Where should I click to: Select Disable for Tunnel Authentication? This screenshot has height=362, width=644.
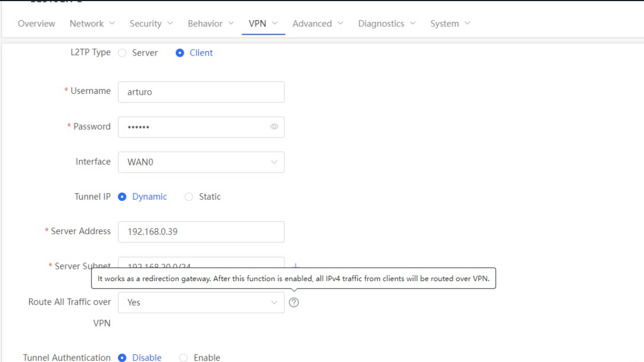tap(123, 358)
